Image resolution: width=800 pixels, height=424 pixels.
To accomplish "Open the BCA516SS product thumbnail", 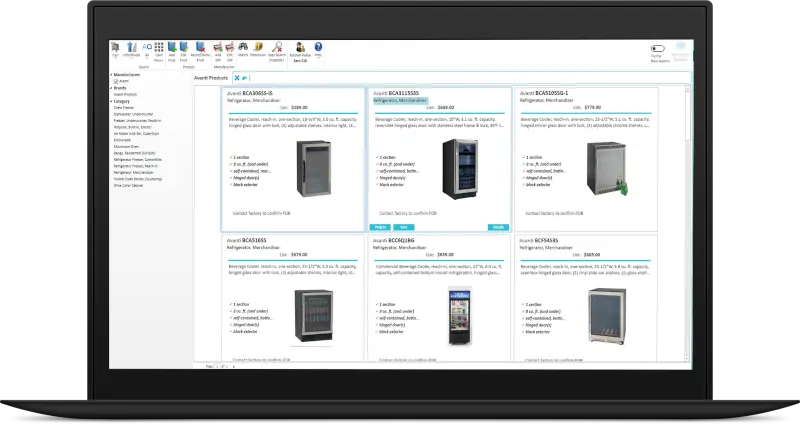I will (314, 315).
